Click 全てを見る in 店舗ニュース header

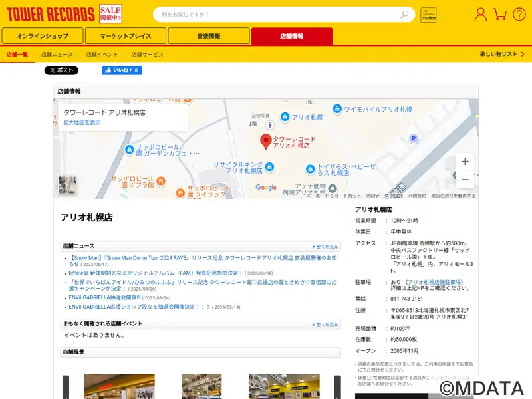326,247
